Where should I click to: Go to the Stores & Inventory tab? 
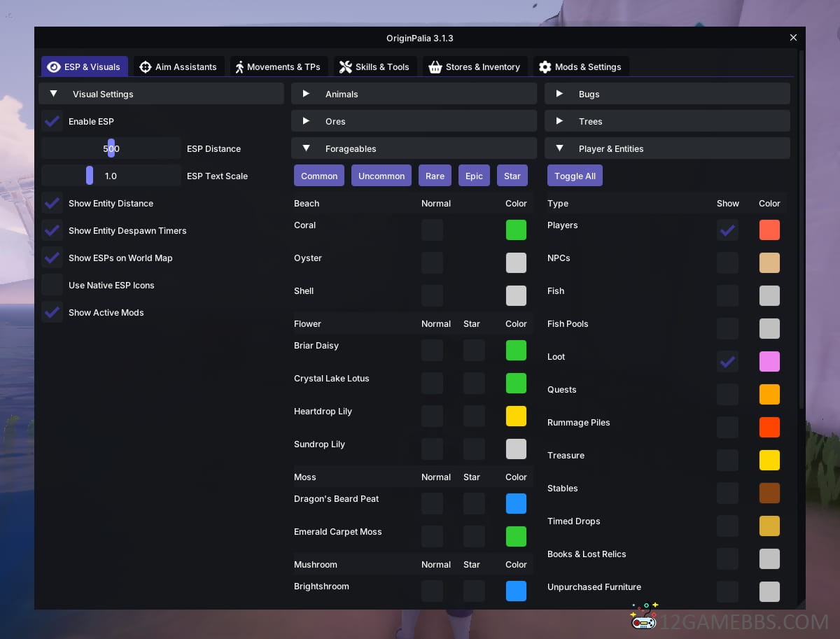(x=475, y=66)
